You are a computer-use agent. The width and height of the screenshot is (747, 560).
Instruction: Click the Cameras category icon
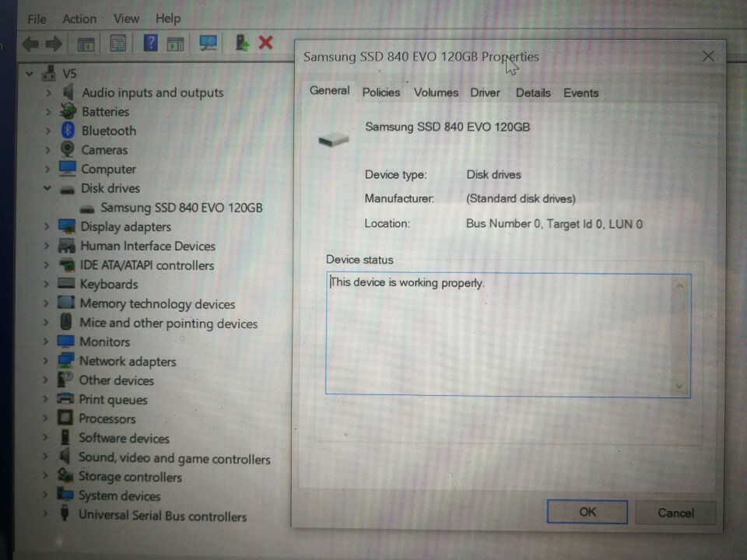click(67, 149)
